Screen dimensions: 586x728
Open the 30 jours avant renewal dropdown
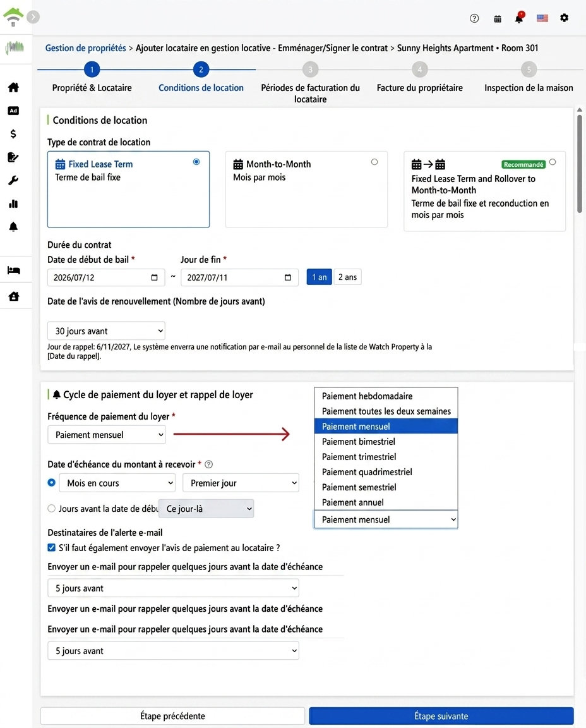[106, 331]
